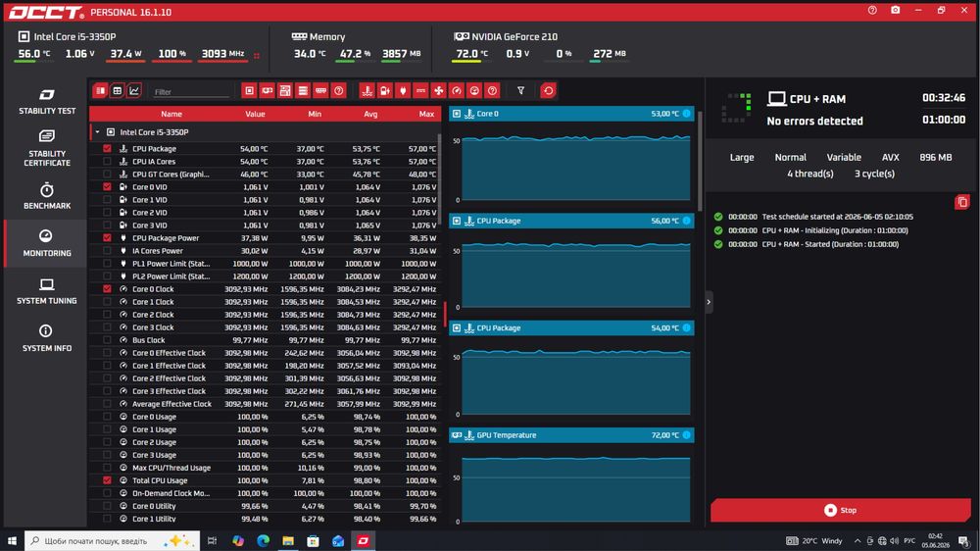Viewport: 980px width, 551px height.
Task: Click the Windows taskbar search box
Action: tap(113, 540)
